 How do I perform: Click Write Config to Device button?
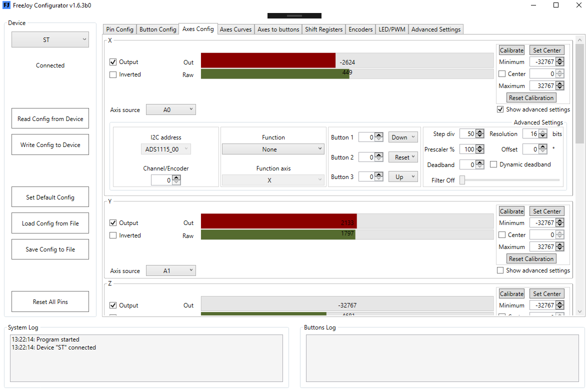(50, 145)
